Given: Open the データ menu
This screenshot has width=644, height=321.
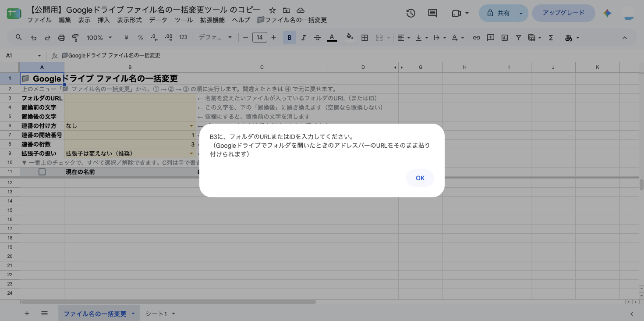Looking at the screenshot, I should [158, 20].
